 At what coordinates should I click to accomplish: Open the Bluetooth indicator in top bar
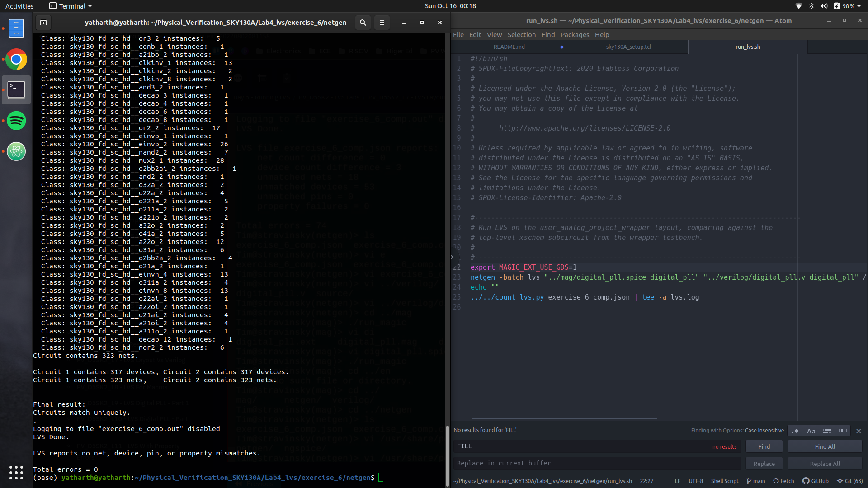[x=811, y=6]
